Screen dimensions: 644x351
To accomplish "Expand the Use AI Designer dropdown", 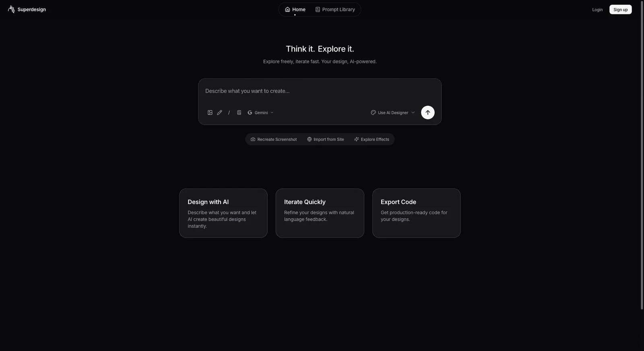I will [393, 113].
